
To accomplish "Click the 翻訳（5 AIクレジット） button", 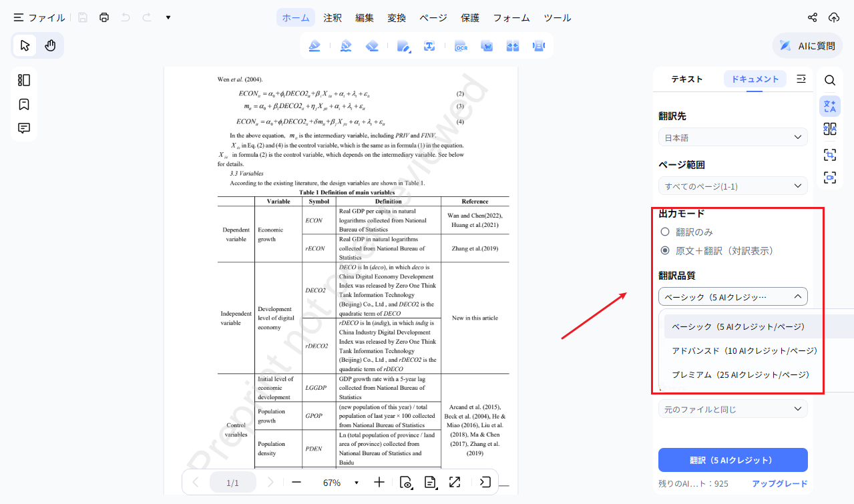I will click(x=732, y=460).
